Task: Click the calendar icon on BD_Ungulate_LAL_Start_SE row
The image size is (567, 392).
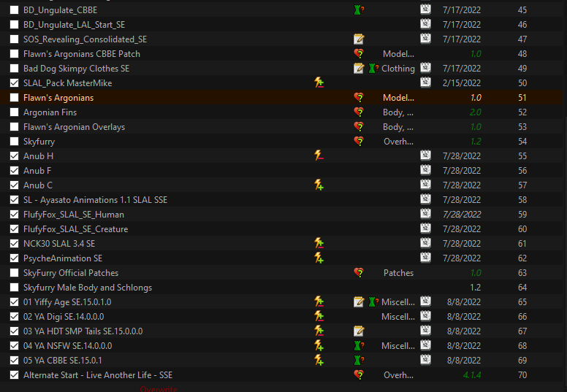Action: [425, 24]
